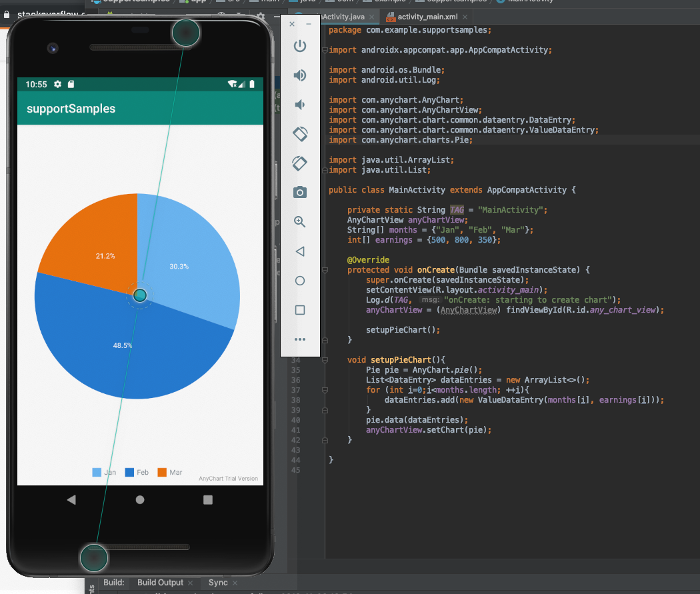Click the fold end marker at line 39
The width and height of the screenshot is (700, 594).
coord(325,410)
